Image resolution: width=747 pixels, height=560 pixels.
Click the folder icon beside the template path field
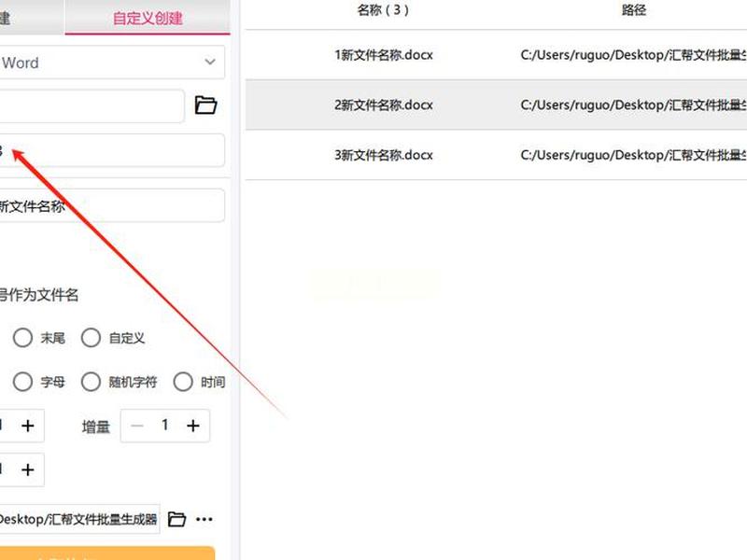coord(205,105)
